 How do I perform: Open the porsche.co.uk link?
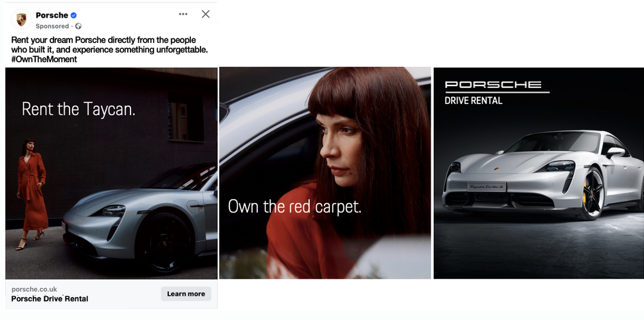click(34, 289)
